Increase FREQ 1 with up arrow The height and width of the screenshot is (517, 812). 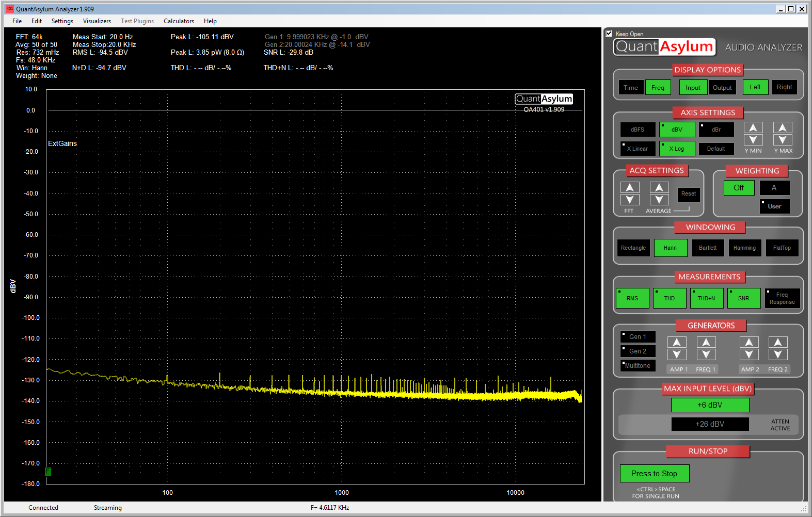pos(706,342)
